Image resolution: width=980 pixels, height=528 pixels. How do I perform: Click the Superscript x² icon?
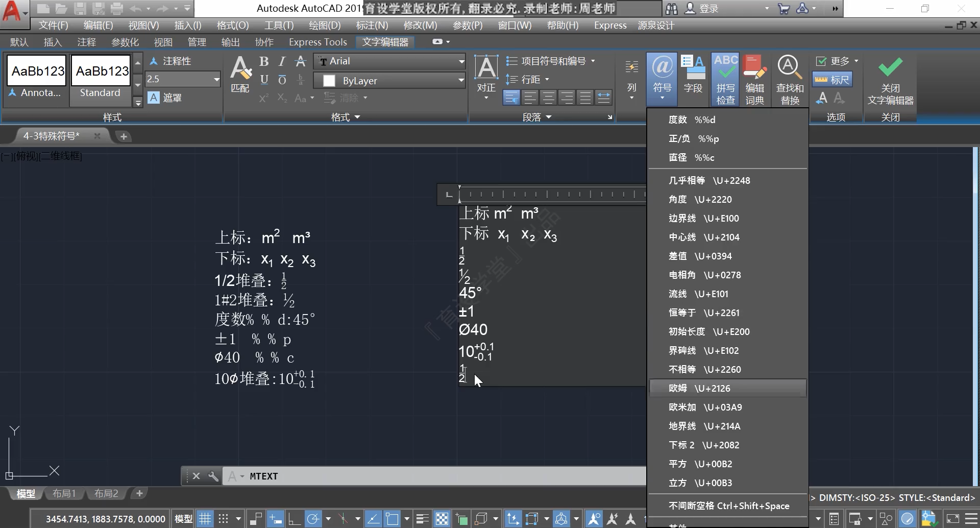(x=263, y=98)
